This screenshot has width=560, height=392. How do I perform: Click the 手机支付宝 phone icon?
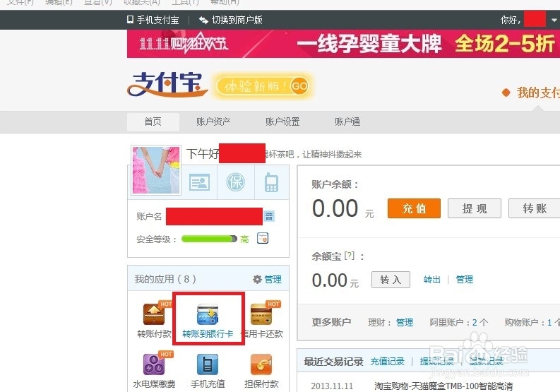(x=130, y=19)
